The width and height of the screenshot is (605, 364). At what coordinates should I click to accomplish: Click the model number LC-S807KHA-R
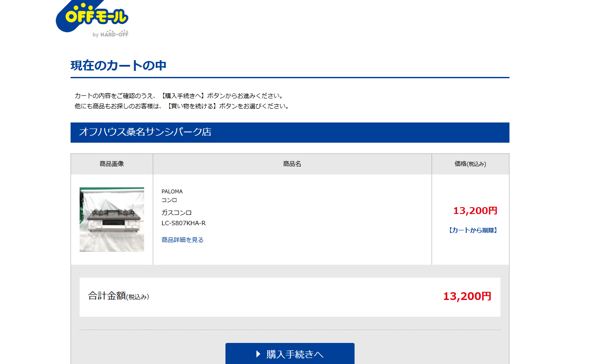coord(184,223)
